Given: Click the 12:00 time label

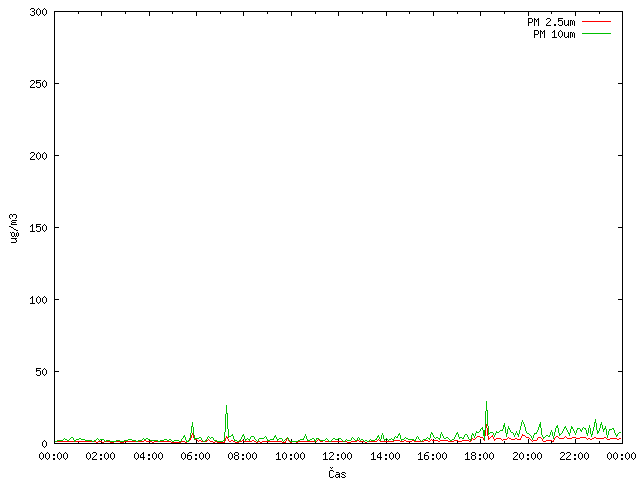Looking at the screenshot, I should pos(337,456).
